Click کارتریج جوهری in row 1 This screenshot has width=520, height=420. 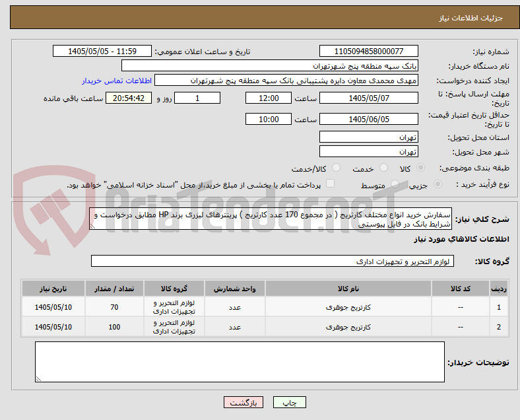(x=348, y=307)
